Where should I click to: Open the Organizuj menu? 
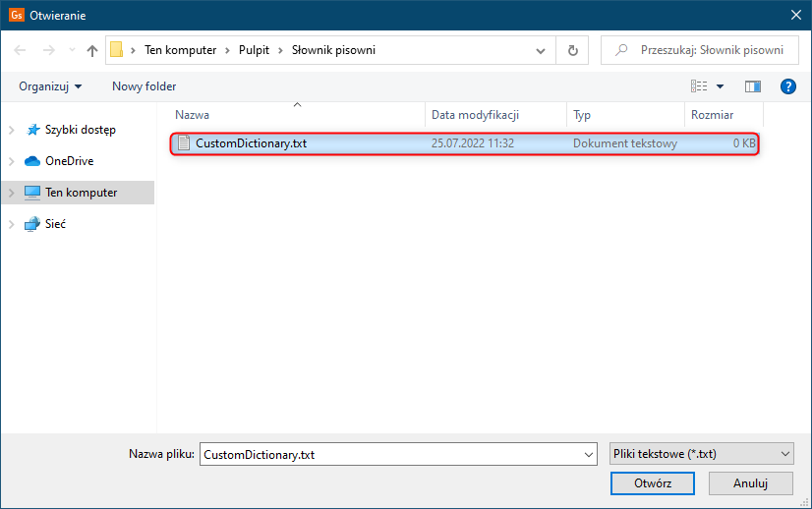click(x=50, y=86)
